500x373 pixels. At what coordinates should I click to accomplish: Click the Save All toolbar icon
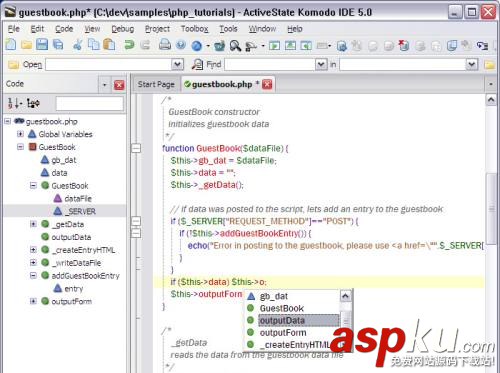[58, 45]
